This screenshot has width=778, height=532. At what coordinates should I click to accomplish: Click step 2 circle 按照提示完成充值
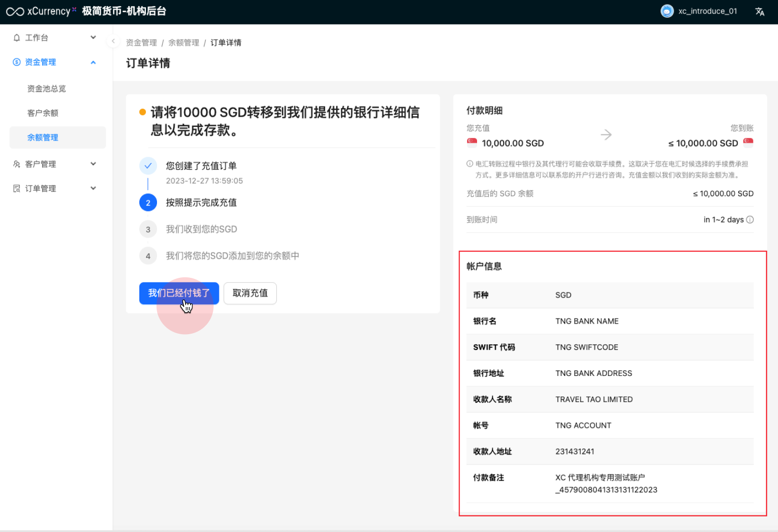pyautogui.click(x=148, y=203)
